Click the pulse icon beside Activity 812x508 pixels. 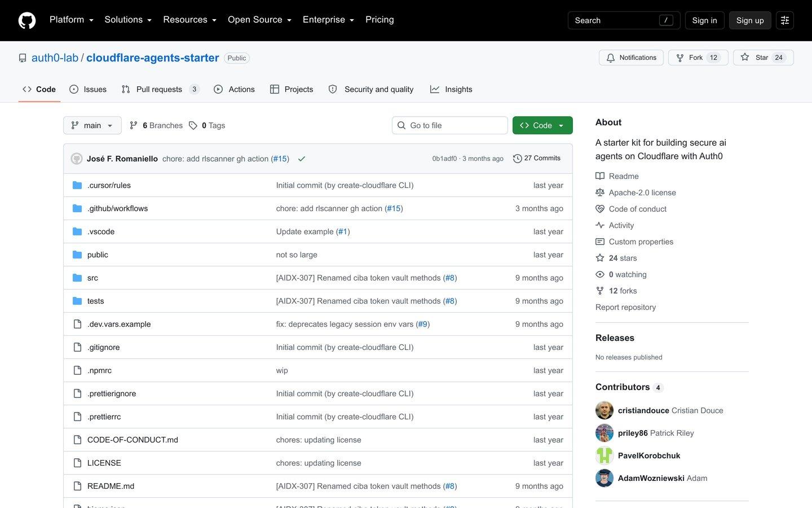click(600, 225)
